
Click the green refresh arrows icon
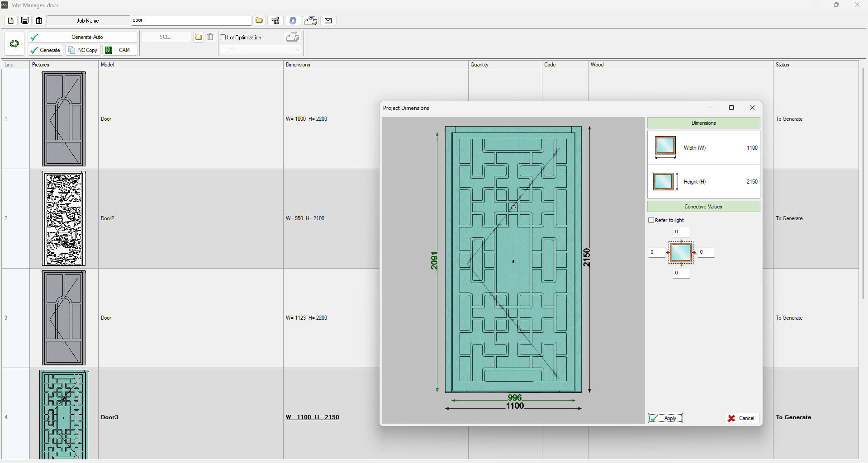coord(14,44)
